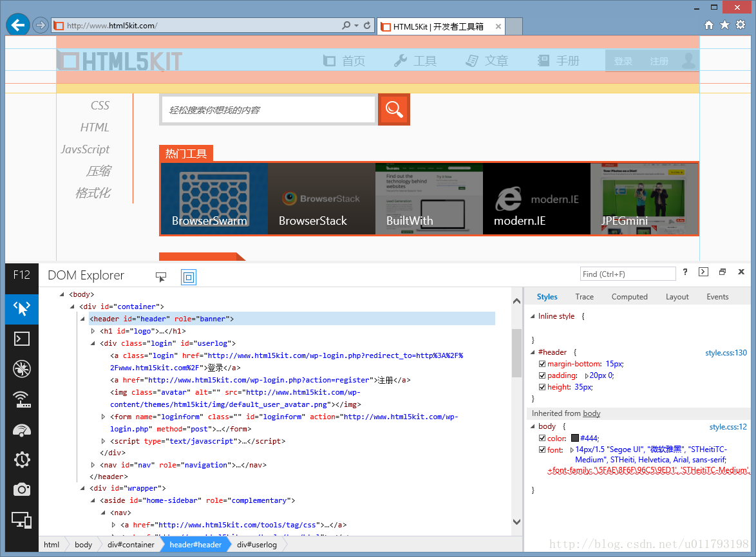Viewport: 756px width, 557px height.
Task: Switch to the Layout tab
Action: point(677,297)
